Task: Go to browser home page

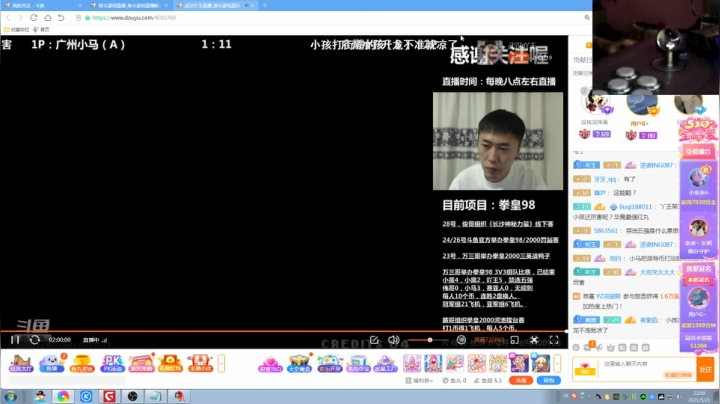Action: 48,17
